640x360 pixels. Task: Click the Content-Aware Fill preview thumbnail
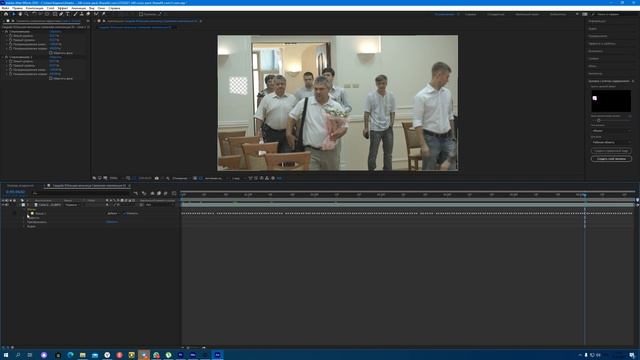(611, 101)
